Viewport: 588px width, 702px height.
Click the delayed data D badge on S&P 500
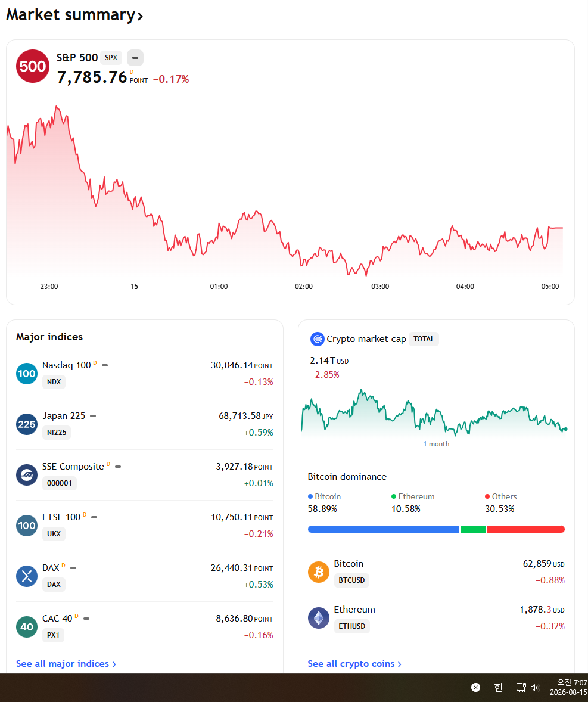(132, 72)
